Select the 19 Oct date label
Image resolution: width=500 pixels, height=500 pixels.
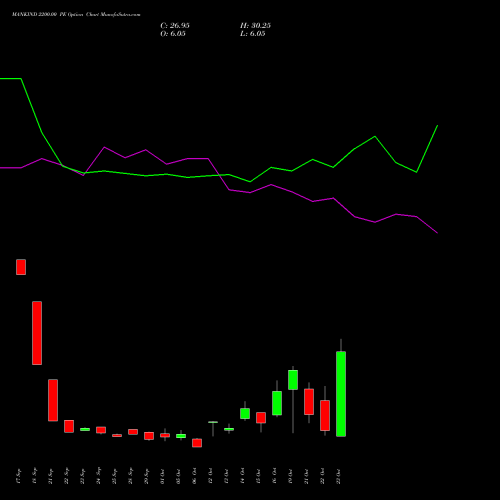coord(290,476)
